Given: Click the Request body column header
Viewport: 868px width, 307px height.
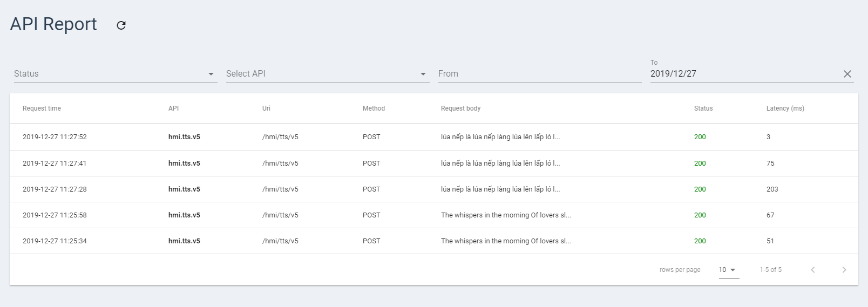Looking at the screenshot, I should 460,108.
